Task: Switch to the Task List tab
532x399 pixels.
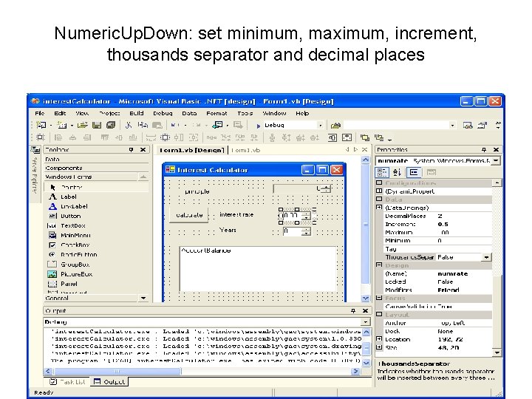Action: pos(67,382)
